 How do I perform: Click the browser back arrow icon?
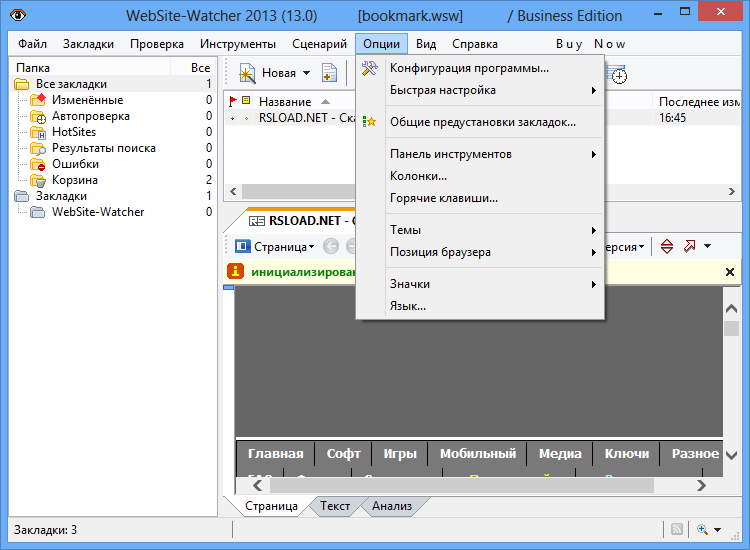coord(331,246)
